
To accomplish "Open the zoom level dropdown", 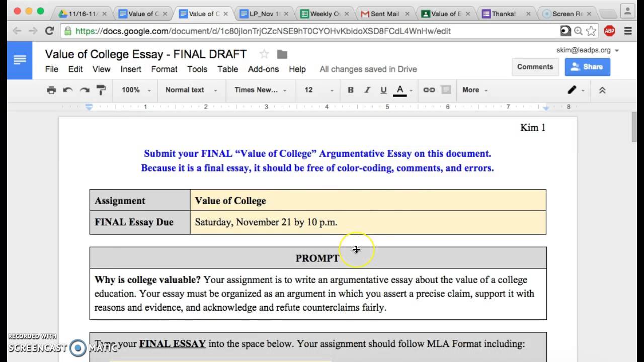I will tap(136, 90).
